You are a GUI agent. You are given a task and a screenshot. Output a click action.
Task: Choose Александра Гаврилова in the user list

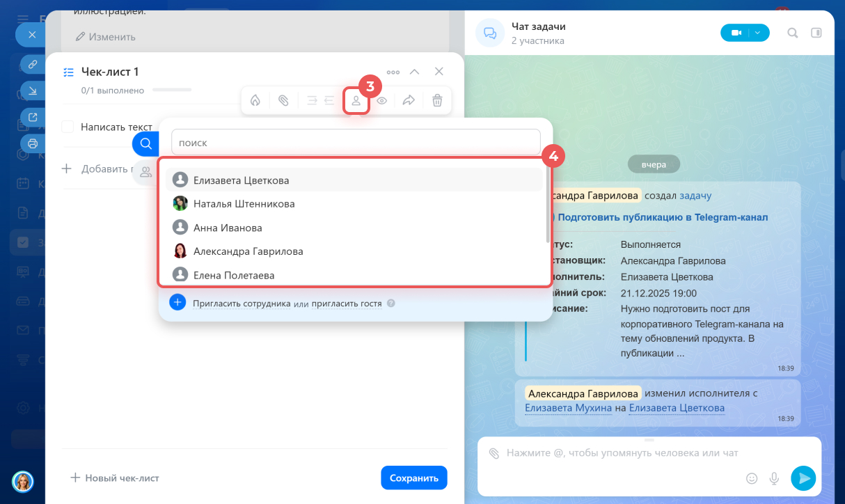pyautogui.click(x=248, y=251)
